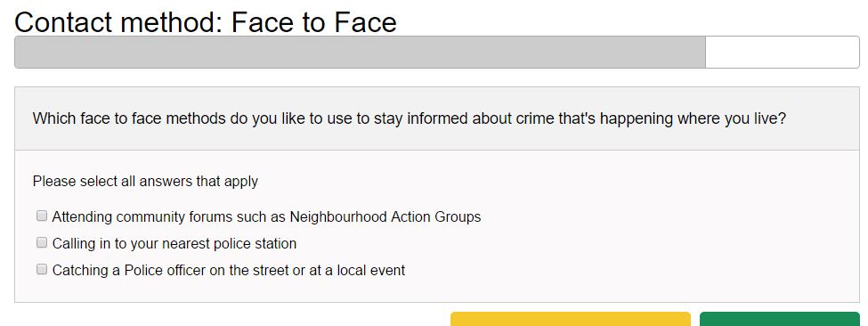Click the 'Which face to face methods' question text
This screenshot has height=326, width=868.
click(410, 118)
